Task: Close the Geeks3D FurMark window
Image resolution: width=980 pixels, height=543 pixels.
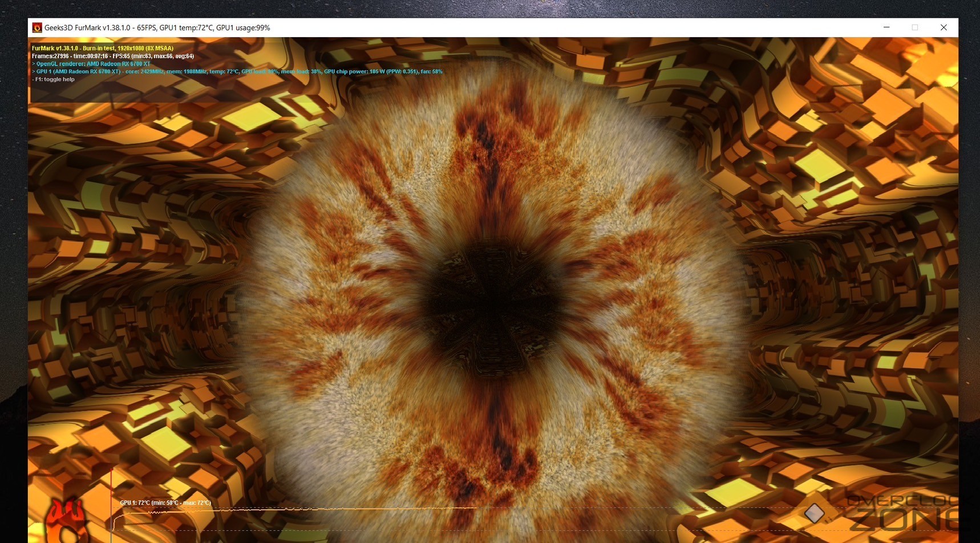Action: [943, 27]
